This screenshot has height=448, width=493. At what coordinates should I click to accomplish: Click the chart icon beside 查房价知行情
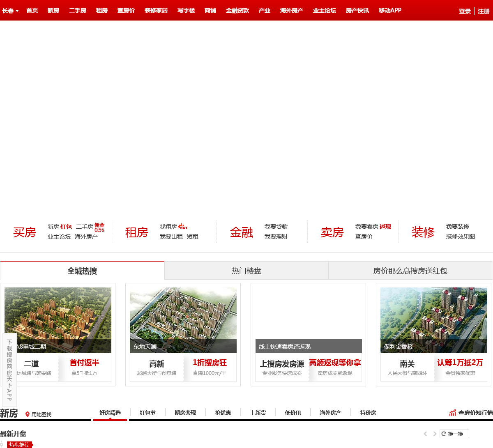(x=453, y=413)
